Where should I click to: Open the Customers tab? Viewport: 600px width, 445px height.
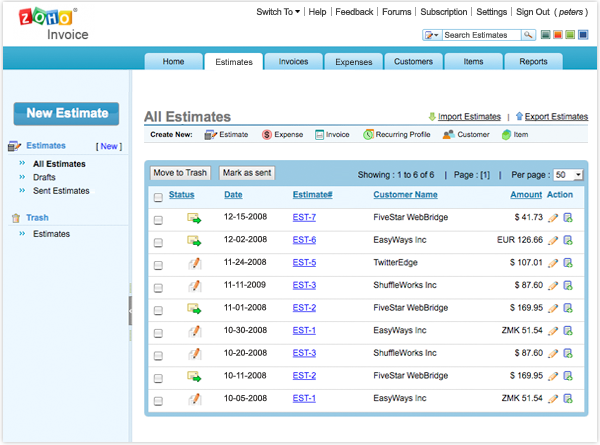point(413,62)
